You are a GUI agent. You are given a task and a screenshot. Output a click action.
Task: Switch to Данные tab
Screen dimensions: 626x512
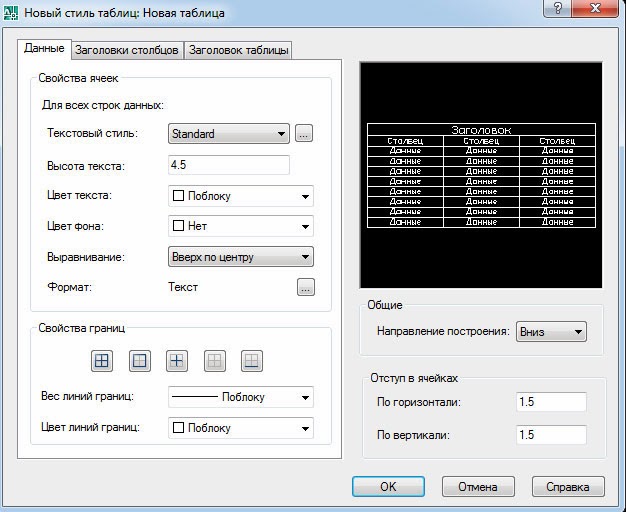click(x=44, y=49)
